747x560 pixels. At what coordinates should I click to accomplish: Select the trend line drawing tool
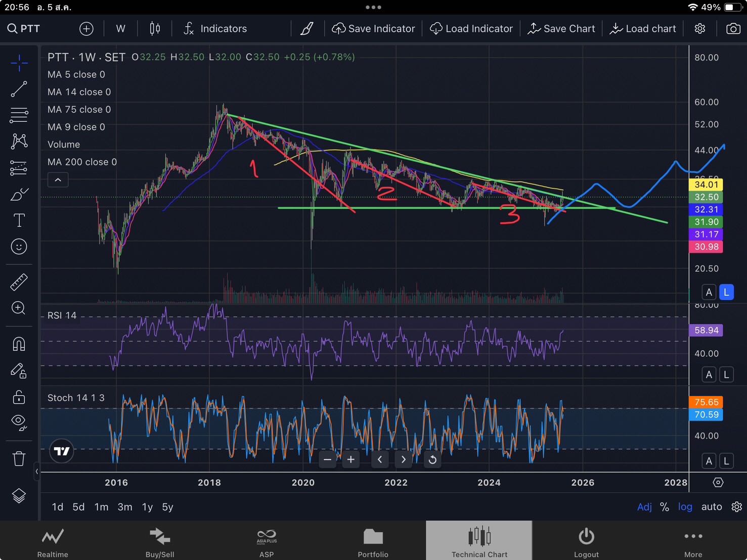tap(19, 89)
